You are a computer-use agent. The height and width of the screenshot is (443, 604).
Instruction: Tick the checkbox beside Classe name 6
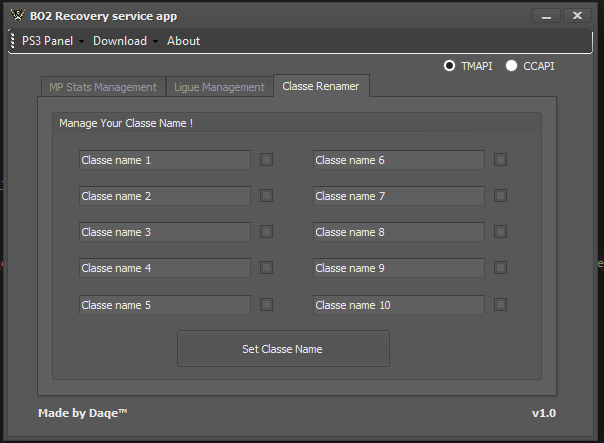[x=500, y=159]
